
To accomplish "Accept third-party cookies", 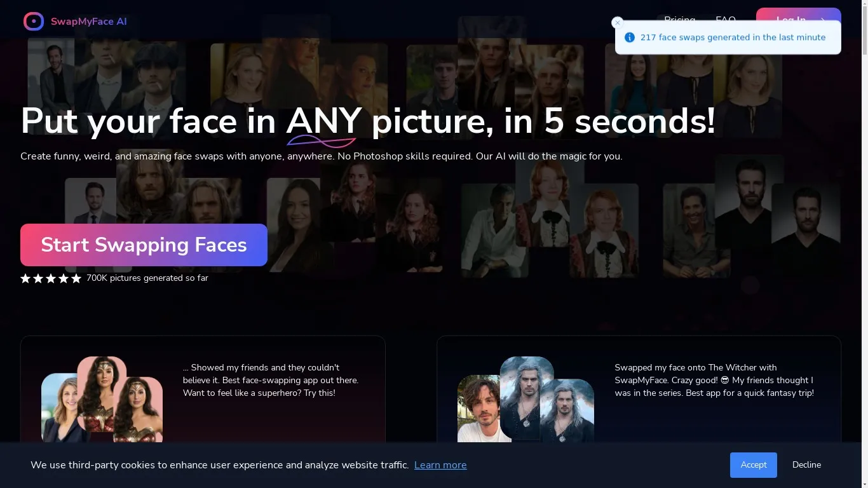I will point(753,465).
